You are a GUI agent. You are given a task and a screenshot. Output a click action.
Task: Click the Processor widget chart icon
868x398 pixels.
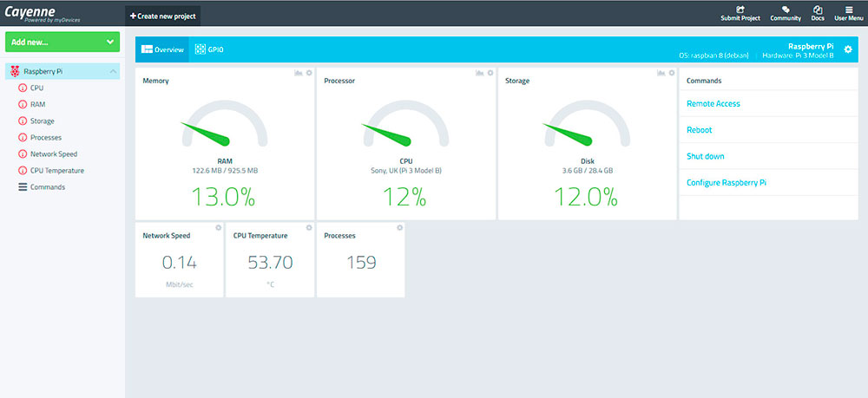479,73
